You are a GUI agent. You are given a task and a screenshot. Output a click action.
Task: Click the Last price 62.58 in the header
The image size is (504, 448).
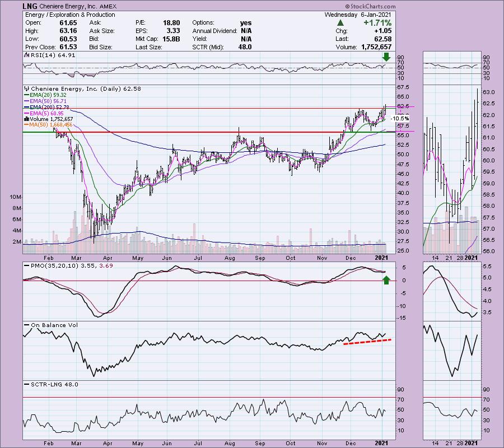pyautogui.click(x=383, y=39)
